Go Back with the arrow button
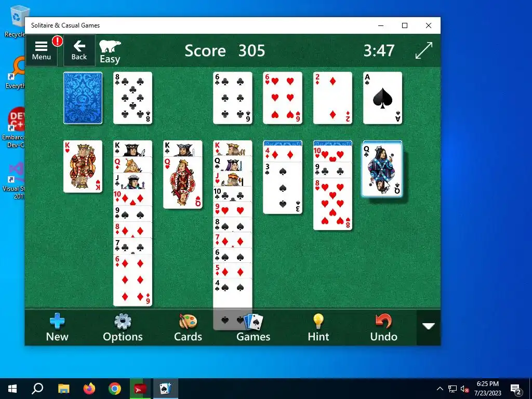 point(79,50)
